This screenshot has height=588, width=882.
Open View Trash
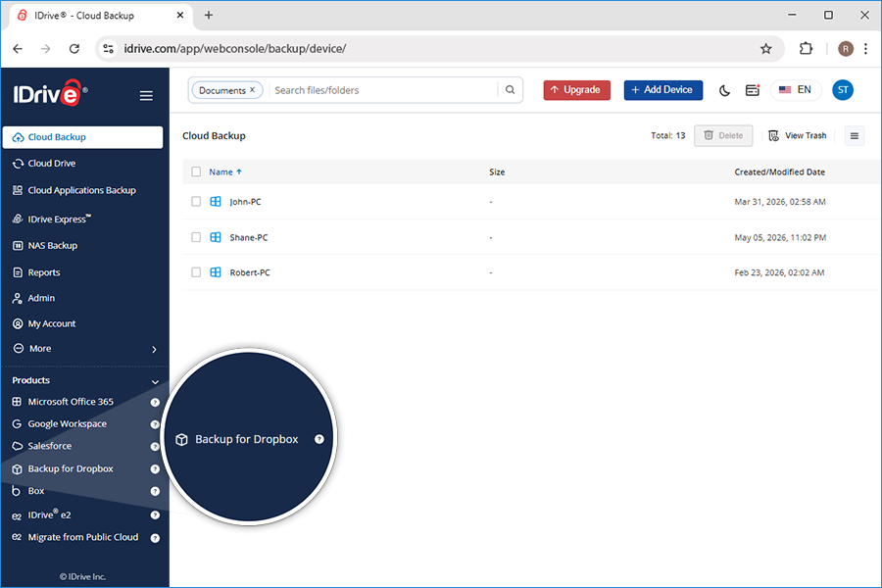pyautogui.click(x=797, y=135)
